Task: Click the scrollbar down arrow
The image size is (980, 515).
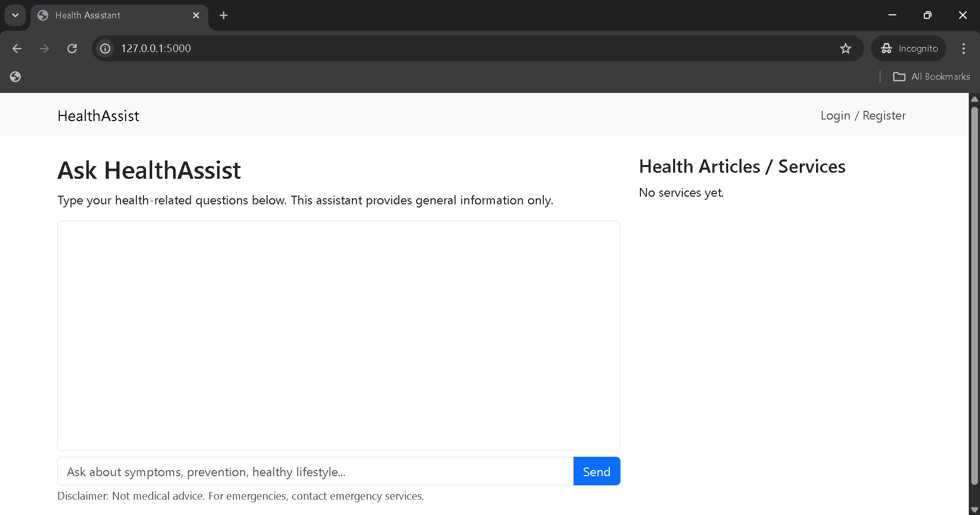Action: click(974, 510)
